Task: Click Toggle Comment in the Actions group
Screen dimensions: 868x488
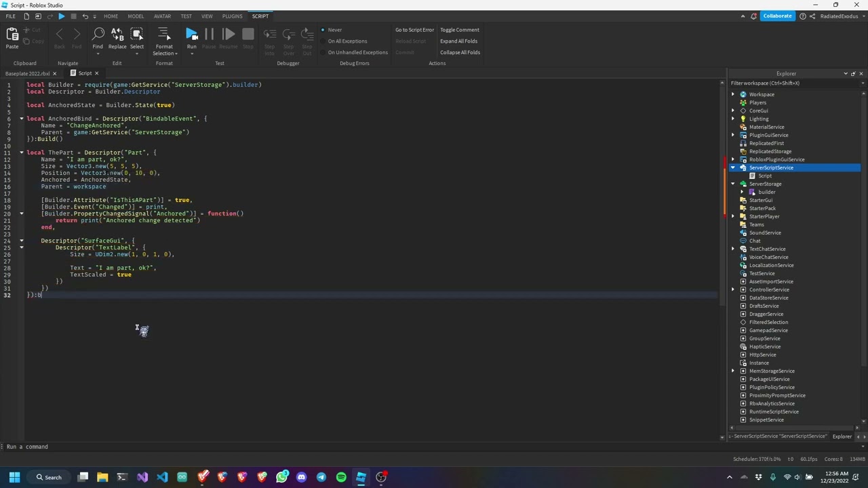Action: [x=460, y=30]
